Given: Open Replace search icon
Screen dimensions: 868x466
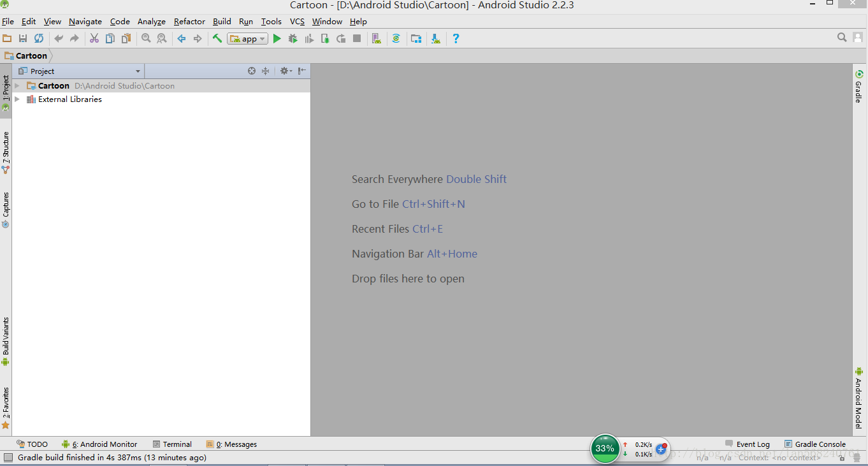Looking at the screenshot, I should pyautogui.click(x=162, y=38).
